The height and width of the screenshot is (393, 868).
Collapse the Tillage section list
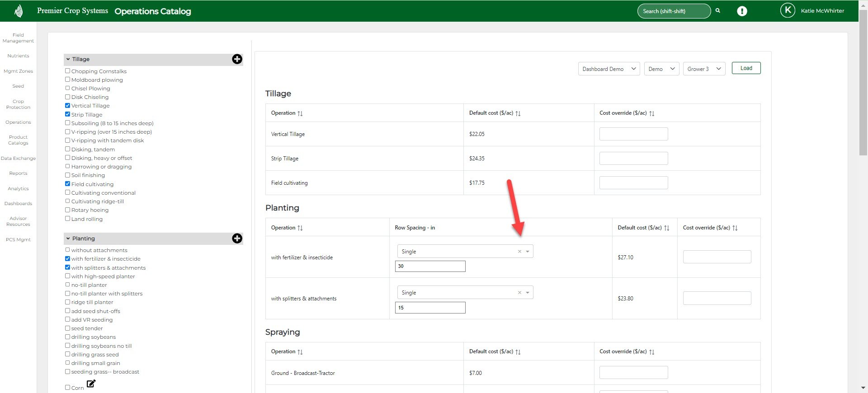point(68,59)
